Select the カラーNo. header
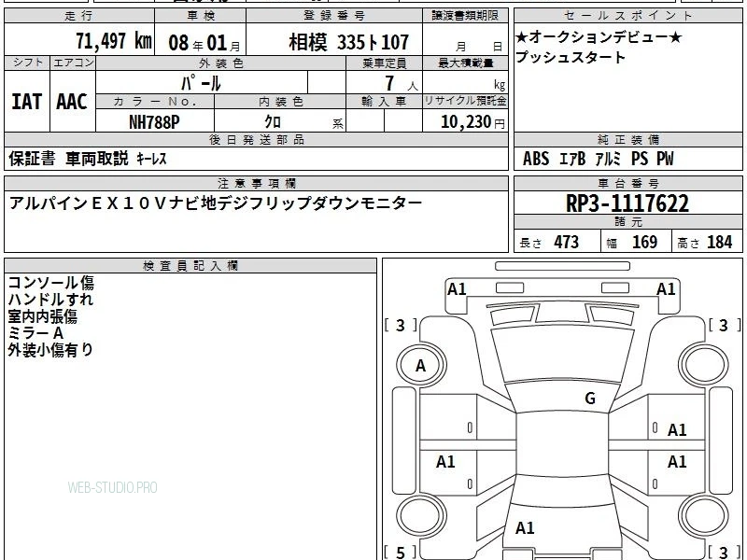Image resolution: width=747 pixels, height=560 pixels. (x=155, y=101)
